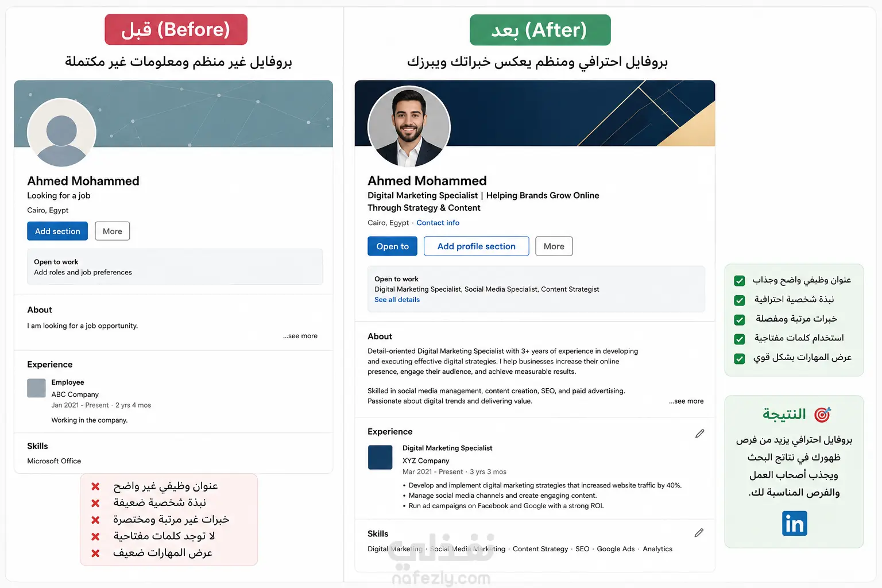The height and width of the screenshot is (588, 882).
Task: Select the red قبل (Before) label tab
Action: point(176,29)
